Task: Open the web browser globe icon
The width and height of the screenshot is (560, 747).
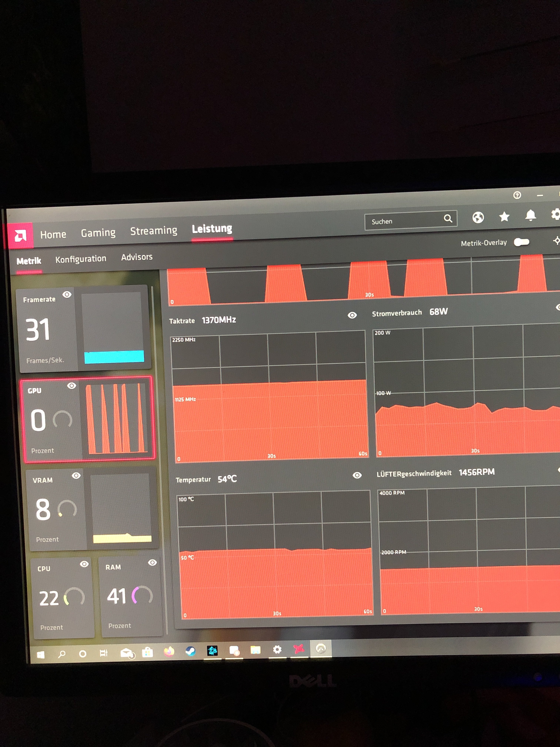Action: point(478,218)
